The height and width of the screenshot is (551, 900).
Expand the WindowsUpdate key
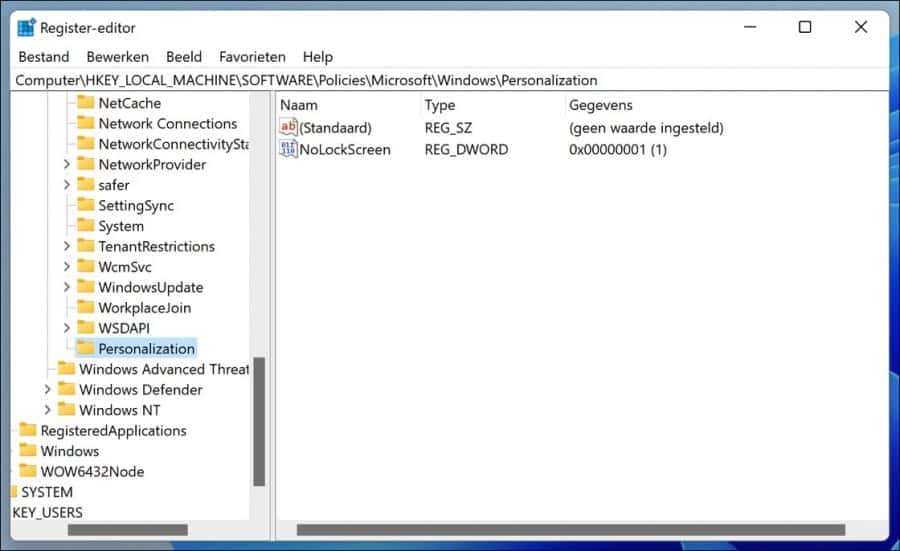[67, 287]
